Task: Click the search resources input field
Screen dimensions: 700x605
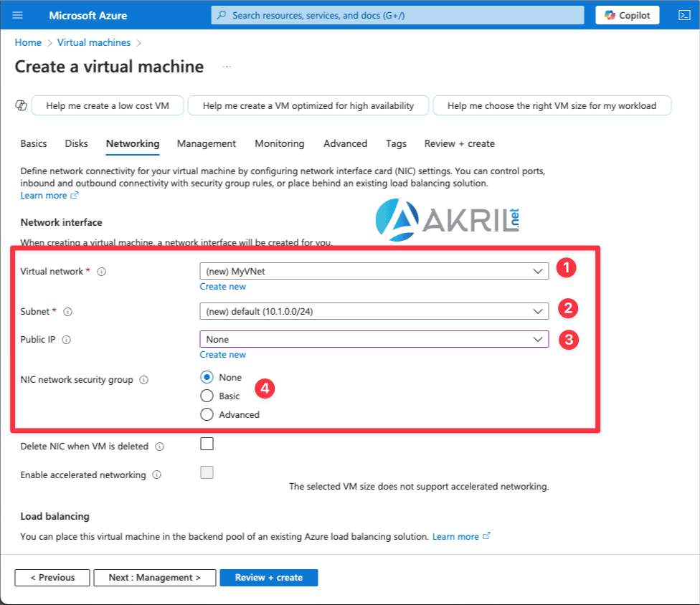Action: pos(397,15)
